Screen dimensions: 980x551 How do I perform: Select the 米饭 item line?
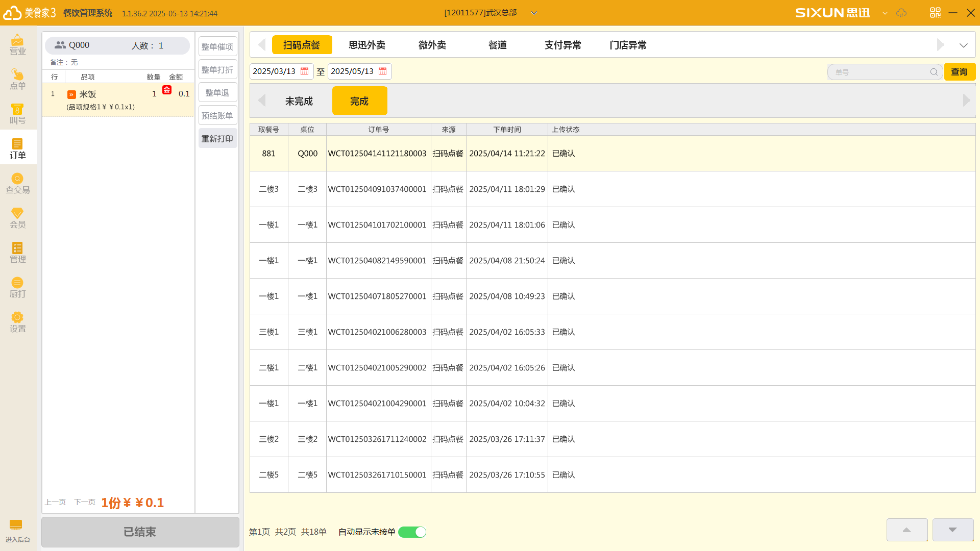pos(118,100)
